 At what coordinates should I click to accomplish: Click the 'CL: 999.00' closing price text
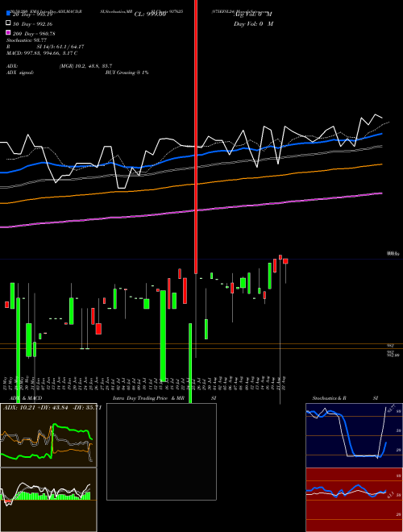click(150, 15)
